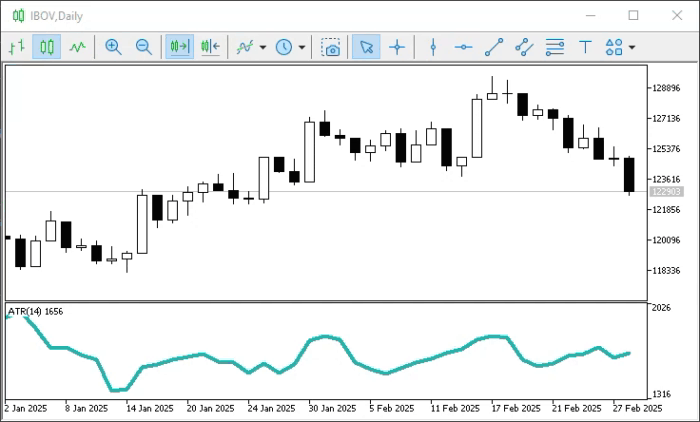Open the indicators list button
Viewport: 700px width, 422px height.
pos(245,46)
